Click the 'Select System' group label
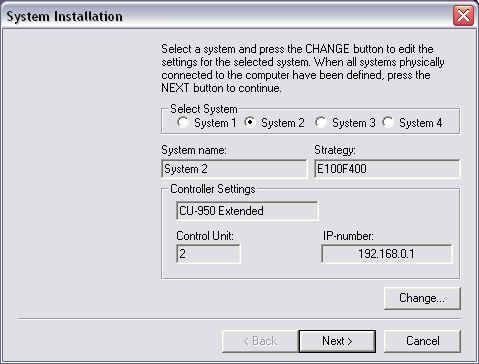Viewport: 479px width, 364px height. (x=204, y=109)
